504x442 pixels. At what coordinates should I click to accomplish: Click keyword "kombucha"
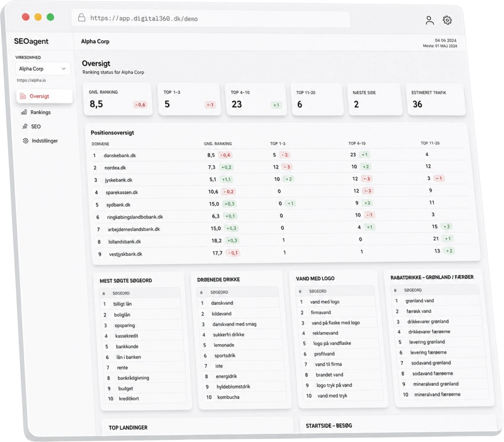point(228,397)
